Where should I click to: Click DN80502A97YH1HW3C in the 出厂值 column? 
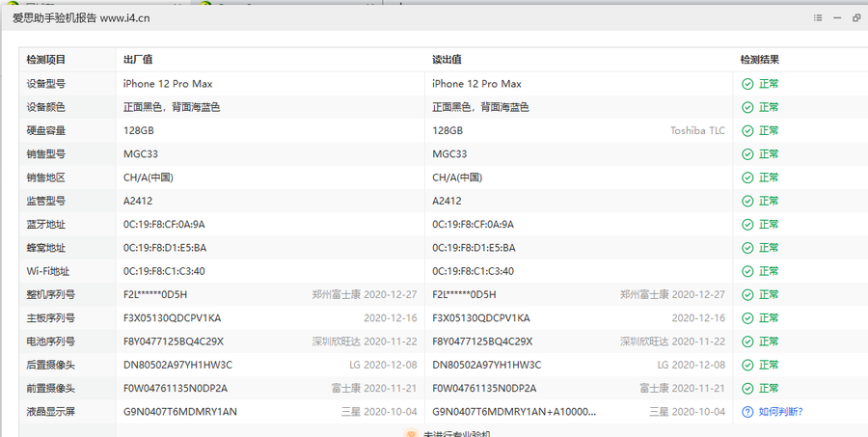(x=177, y=365)
